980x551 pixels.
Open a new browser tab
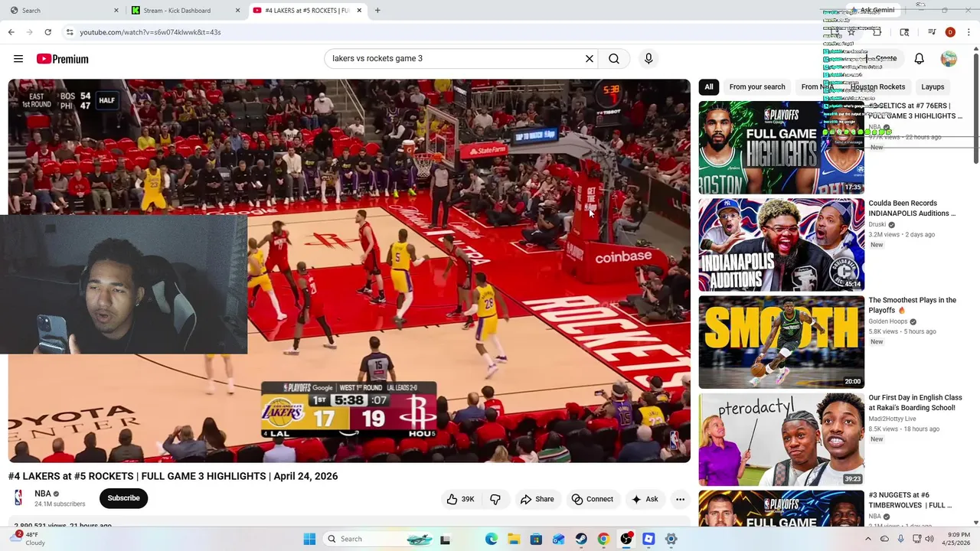[377, 10]
